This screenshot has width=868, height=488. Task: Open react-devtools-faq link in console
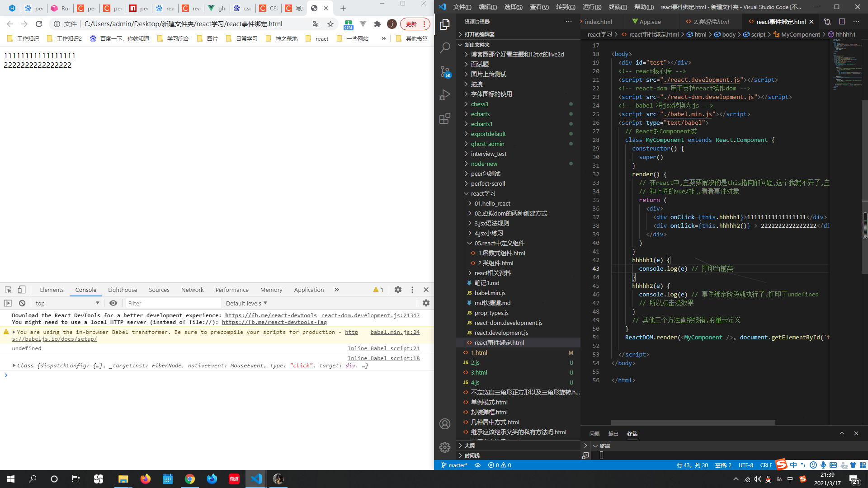[274, 322]
